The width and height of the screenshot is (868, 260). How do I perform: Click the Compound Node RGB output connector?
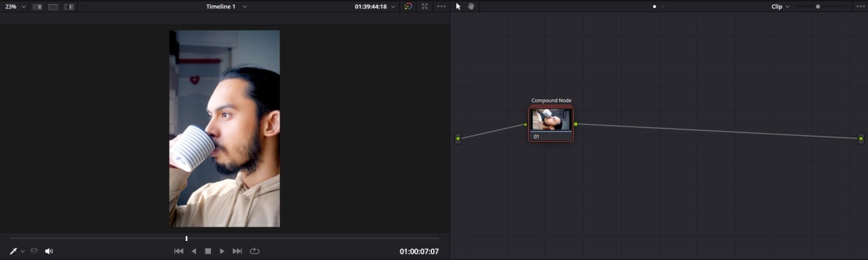click(576, 124)
